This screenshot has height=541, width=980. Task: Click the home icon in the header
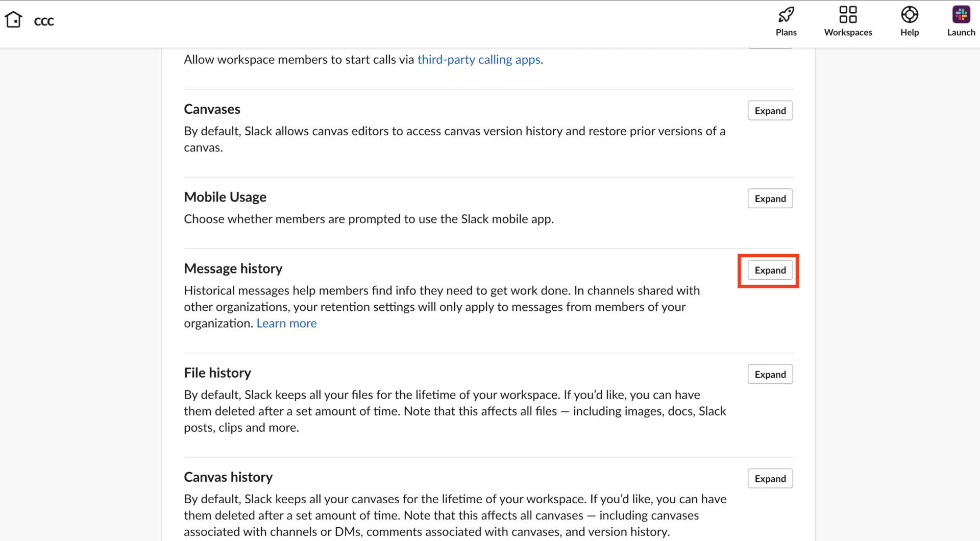[14, 20]
